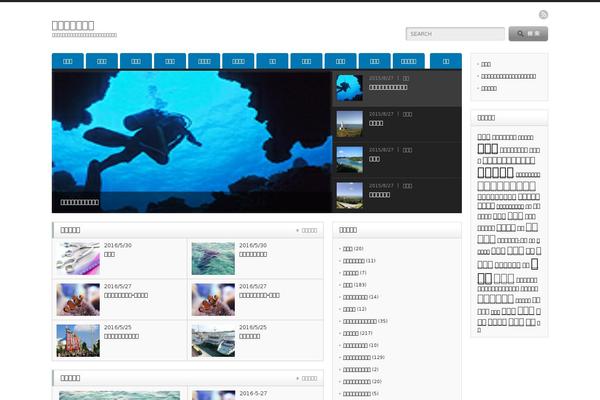The height and width of the screenshot is (400, 600).
Task: Open the RSS feed icon
Action: tap(543, 15)
